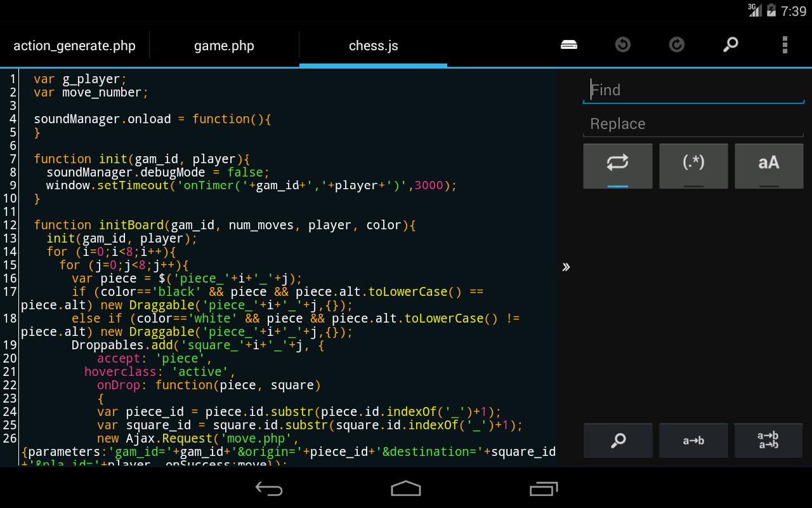Undo the last edit
Image resolution: width=812 pixels, height=508 pixels.
pos(622,44)
